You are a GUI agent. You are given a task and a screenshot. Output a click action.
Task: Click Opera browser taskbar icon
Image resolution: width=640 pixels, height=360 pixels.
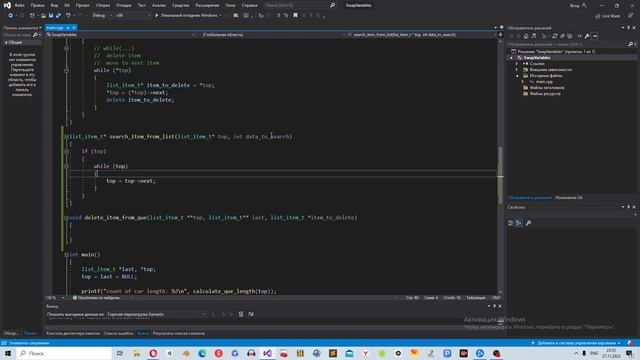pyautogui.click(x=153, y=353)
